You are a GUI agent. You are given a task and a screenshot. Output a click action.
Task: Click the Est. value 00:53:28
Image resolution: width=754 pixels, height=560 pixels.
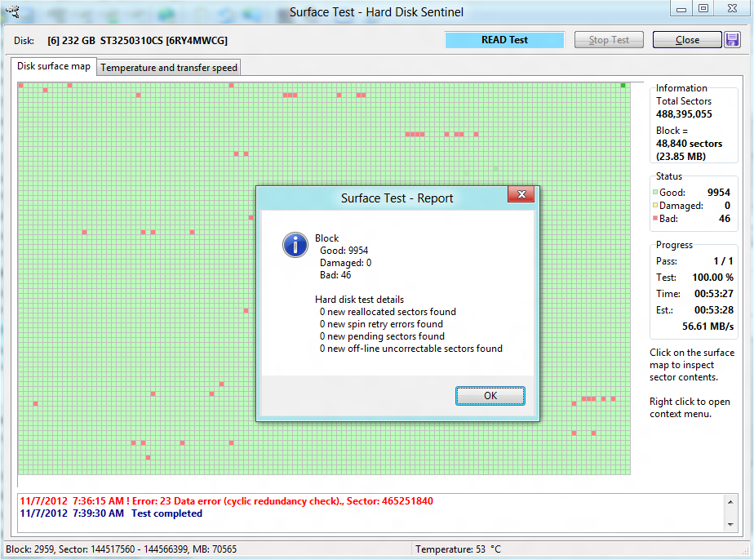(713, 310)
